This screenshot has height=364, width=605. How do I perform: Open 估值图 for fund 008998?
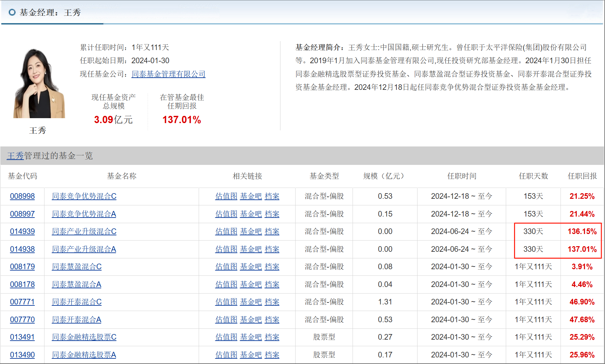point(226,196)
